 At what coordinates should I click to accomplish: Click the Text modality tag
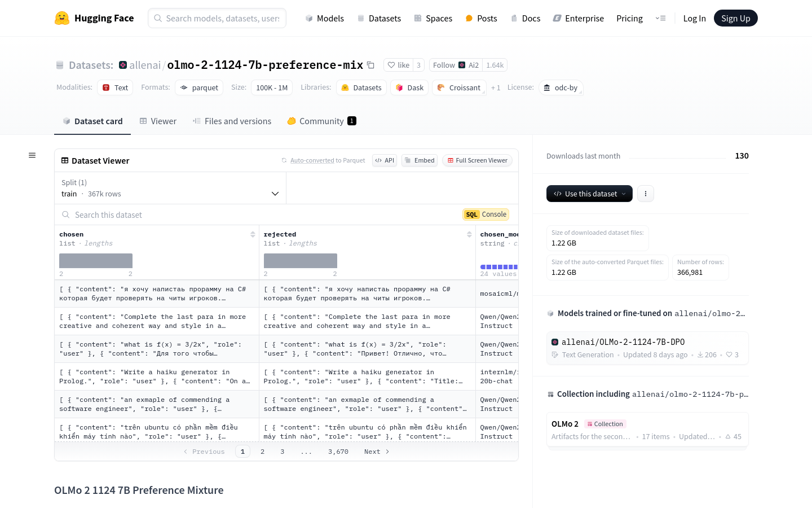pos(115,87)
